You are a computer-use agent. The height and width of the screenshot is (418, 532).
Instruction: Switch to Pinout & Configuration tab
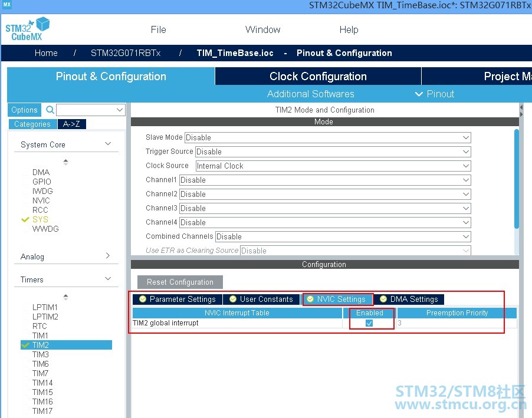[111, 76]
